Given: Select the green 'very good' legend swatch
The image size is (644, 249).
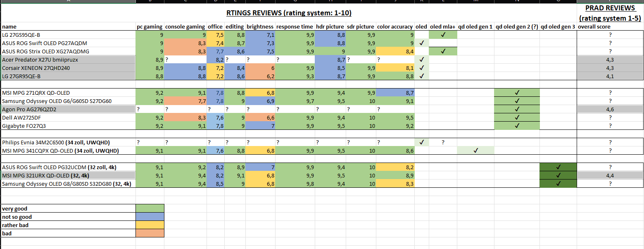Looking at the screenshot, I should pos(150,208).
